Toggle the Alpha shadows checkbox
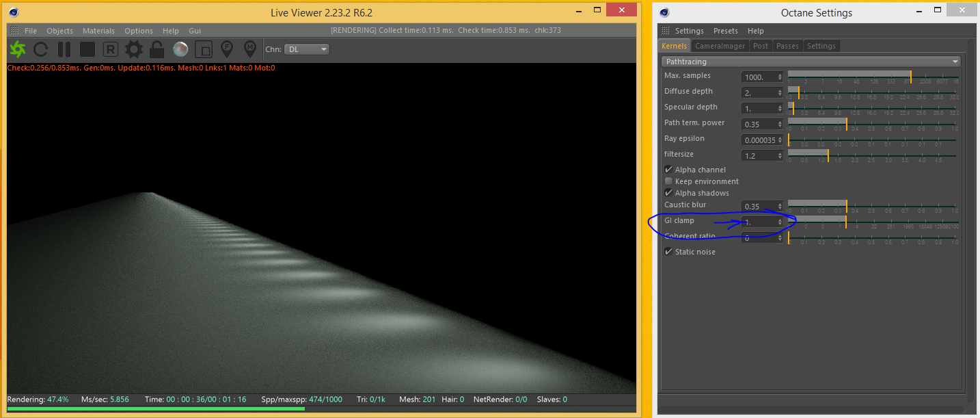Screen dimensions: 980x418 click(x=668, y=193)
